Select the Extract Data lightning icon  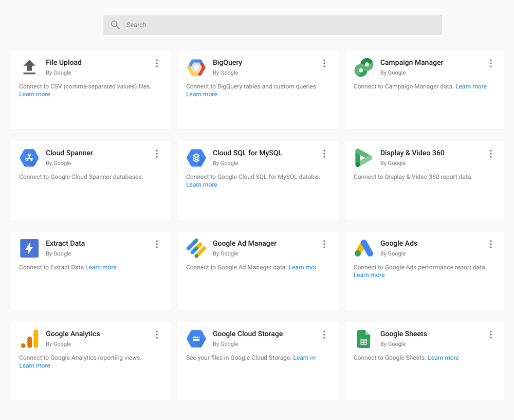tap(29, 248)
